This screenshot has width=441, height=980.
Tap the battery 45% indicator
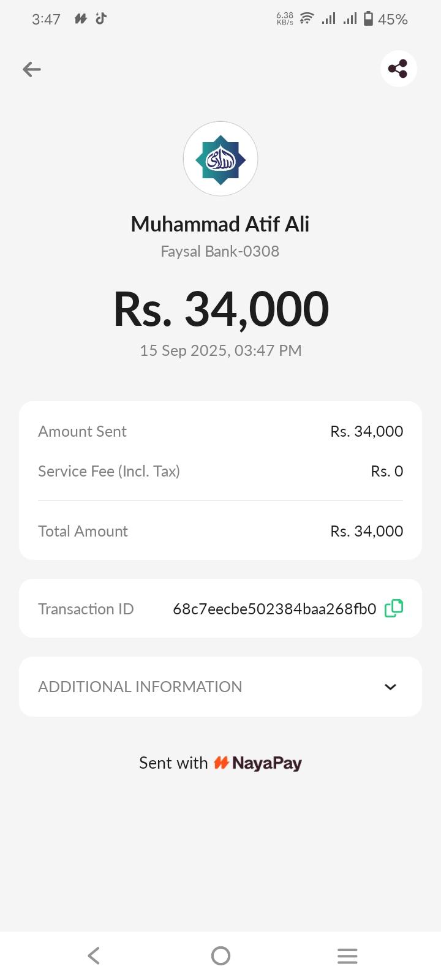pos(386,19)
